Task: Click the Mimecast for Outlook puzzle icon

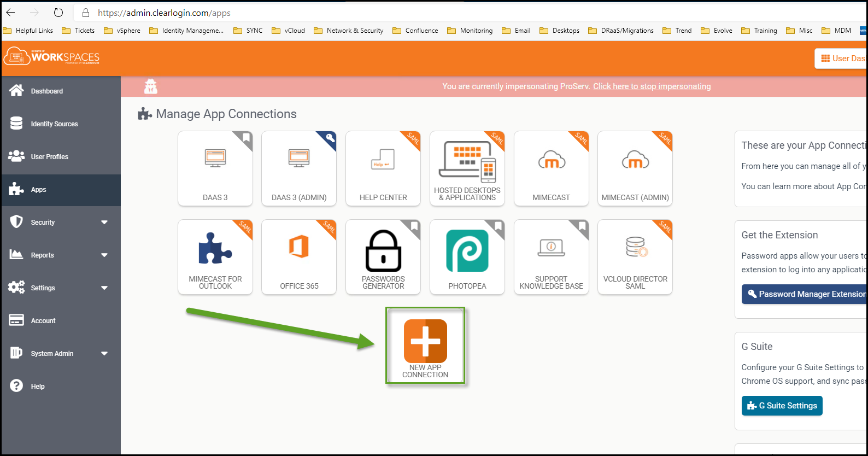Action: tap(215, 249)
